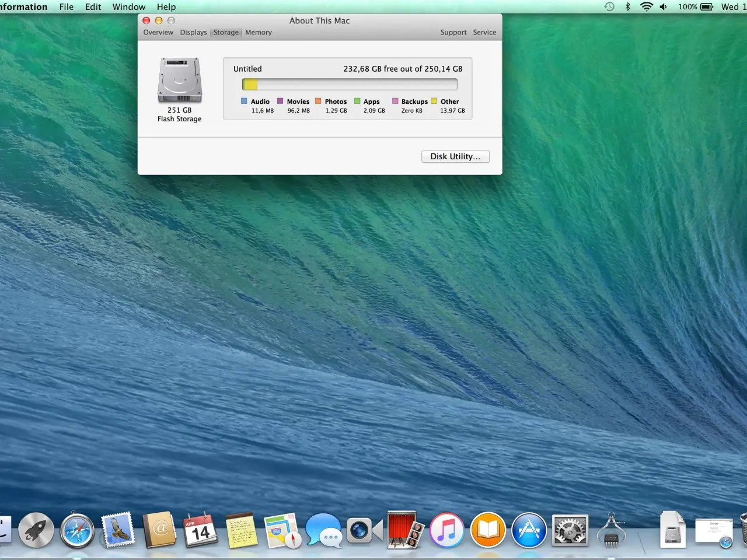
Task: Close the About This Mac window
Action: pyautogui.click(x=146, y=20)
